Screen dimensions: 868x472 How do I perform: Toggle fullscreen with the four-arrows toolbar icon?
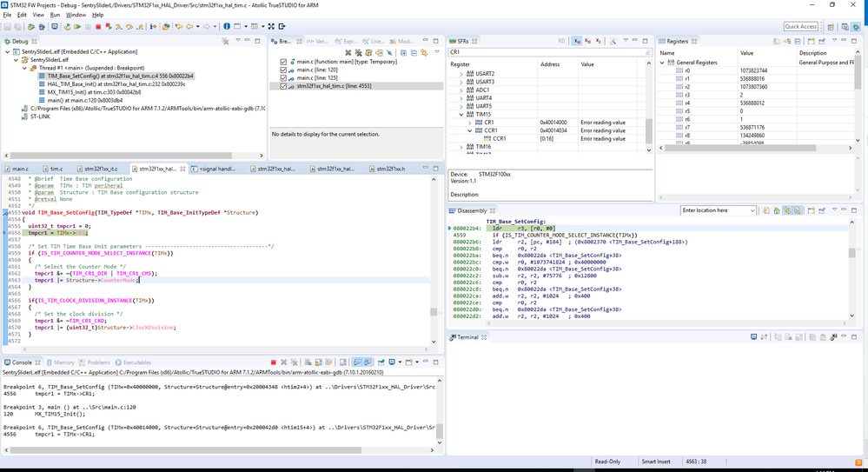[271, 27]
